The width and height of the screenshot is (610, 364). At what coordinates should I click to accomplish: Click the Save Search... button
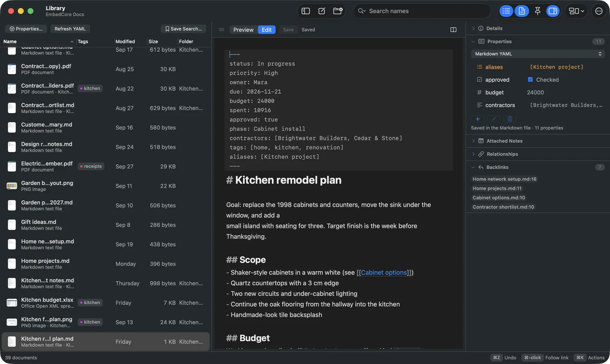(183, 29)
